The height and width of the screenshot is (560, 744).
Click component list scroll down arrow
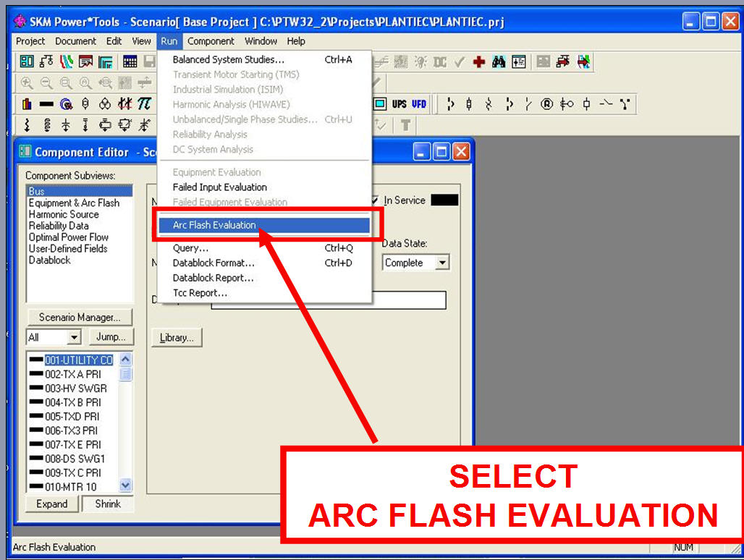(x=126, y=486)
